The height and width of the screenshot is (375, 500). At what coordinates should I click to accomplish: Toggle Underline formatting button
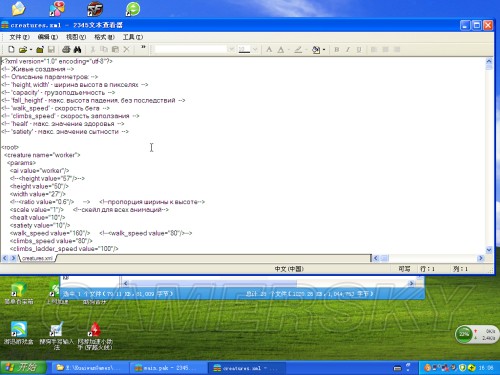point(359,50)
